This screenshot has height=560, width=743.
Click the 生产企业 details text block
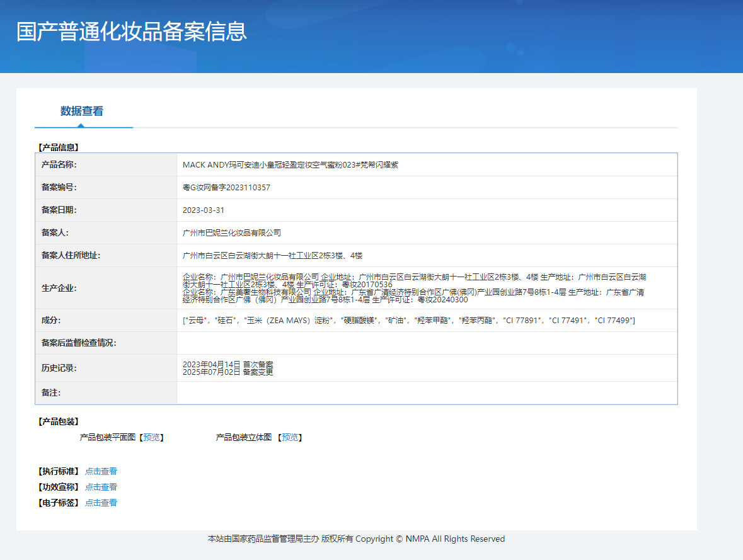pos(413,289)
